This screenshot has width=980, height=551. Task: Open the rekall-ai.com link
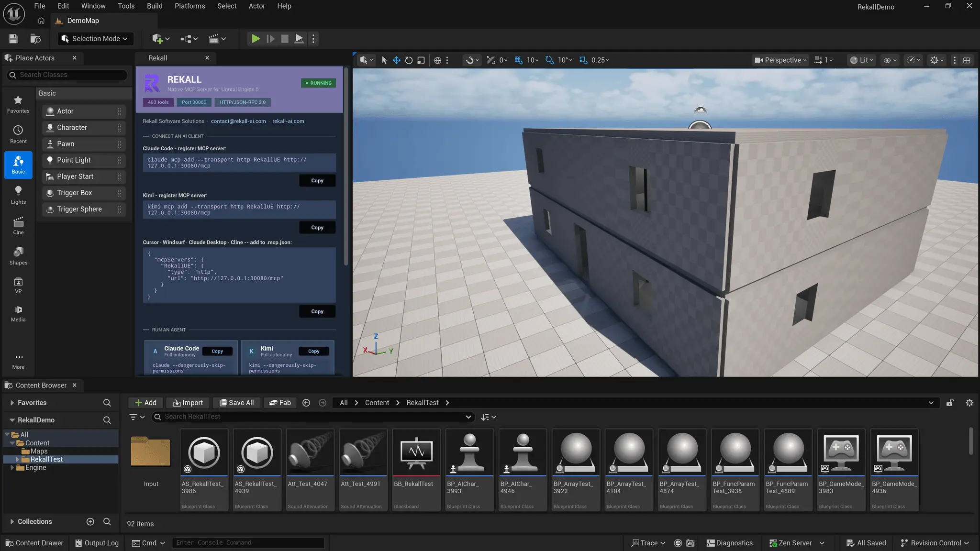point(288,121)
